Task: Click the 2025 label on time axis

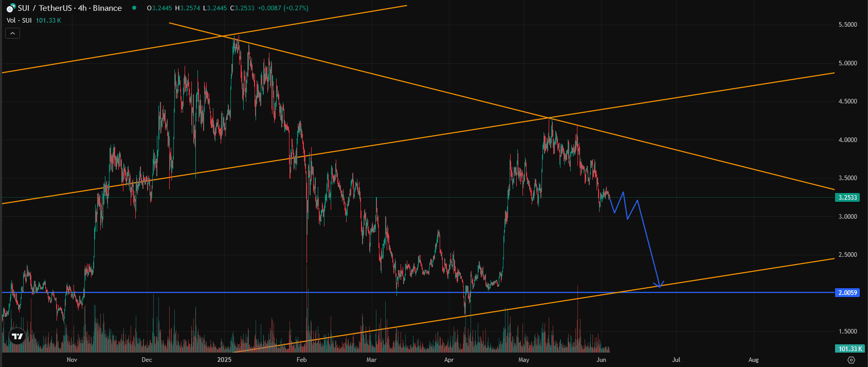Action: (224, 360)
